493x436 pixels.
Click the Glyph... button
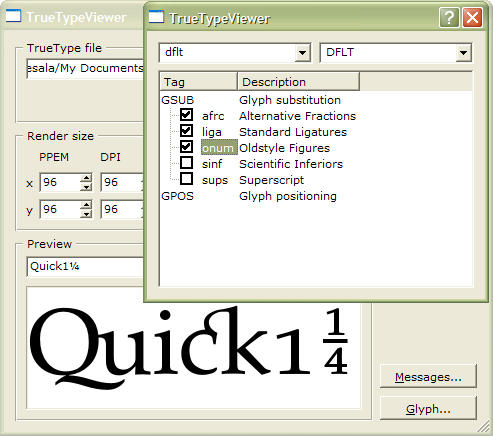[x=428, y=408]
